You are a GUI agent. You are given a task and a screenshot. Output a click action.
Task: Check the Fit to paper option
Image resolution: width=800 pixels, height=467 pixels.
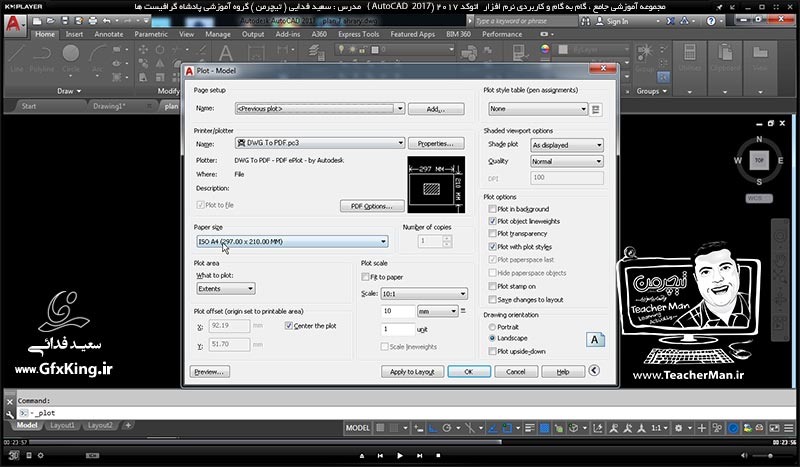coord(365,277)
